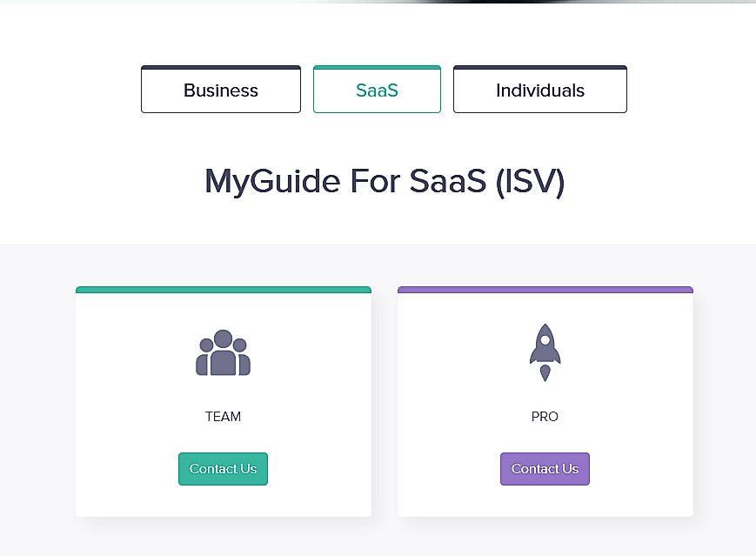The image size is (756, 556).
Task: Select the SaaS tab
Action: pos(377,90)
